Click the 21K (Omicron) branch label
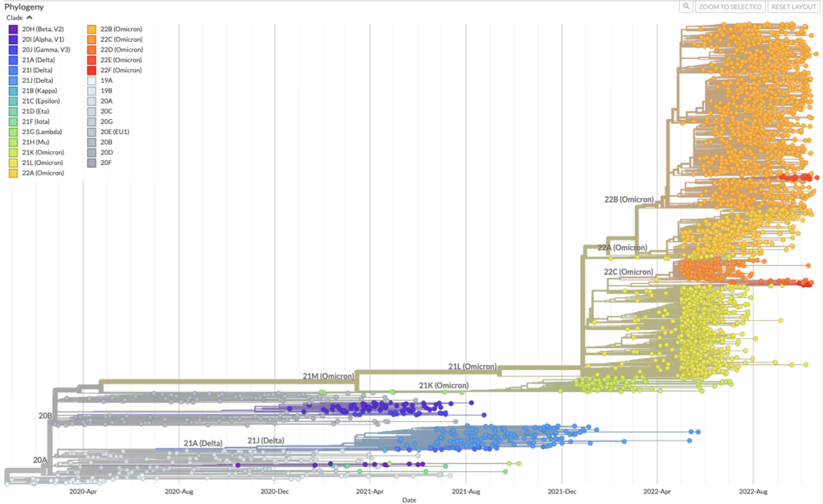The height and width of the screenshot is (504, 823). (444, 385)
